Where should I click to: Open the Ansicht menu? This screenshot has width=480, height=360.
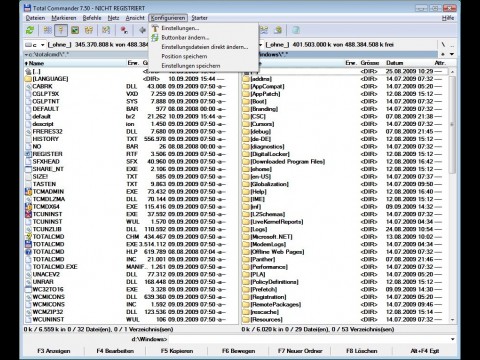click(135, 18)
